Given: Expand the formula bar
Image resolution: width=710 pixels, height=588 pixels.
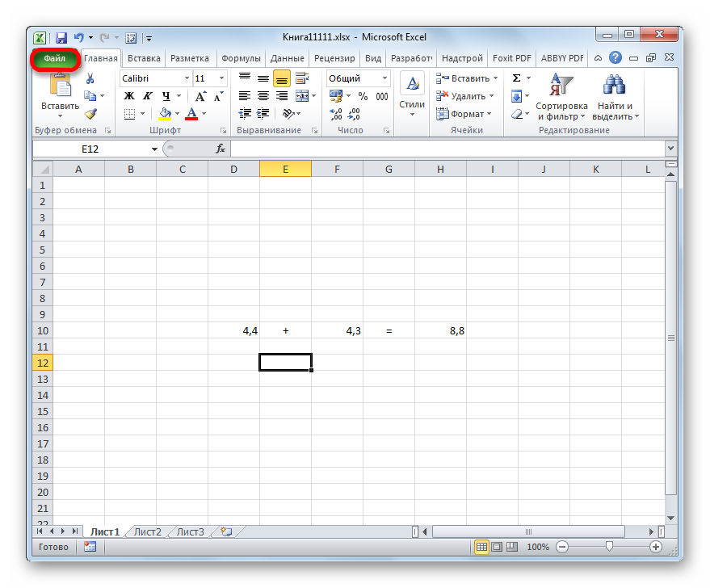Looking at the screenshot, I should tap(670, 148).
